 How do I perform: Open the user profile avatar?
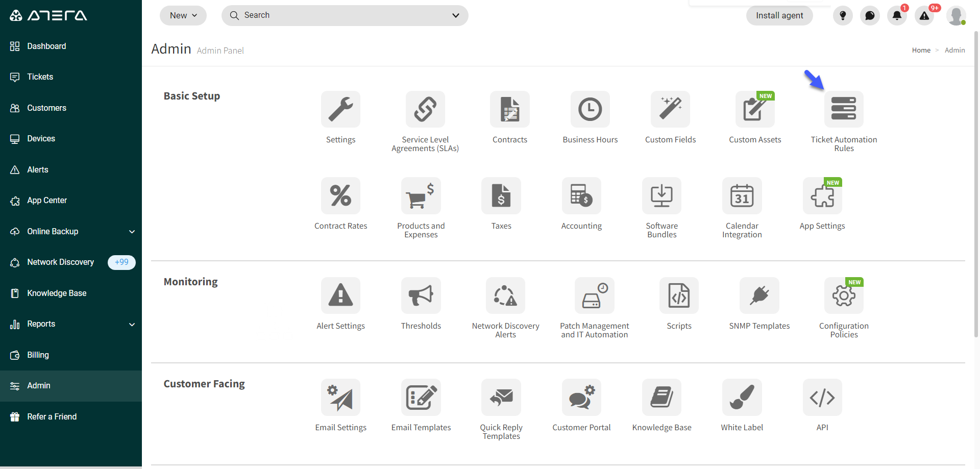point(956,16)
